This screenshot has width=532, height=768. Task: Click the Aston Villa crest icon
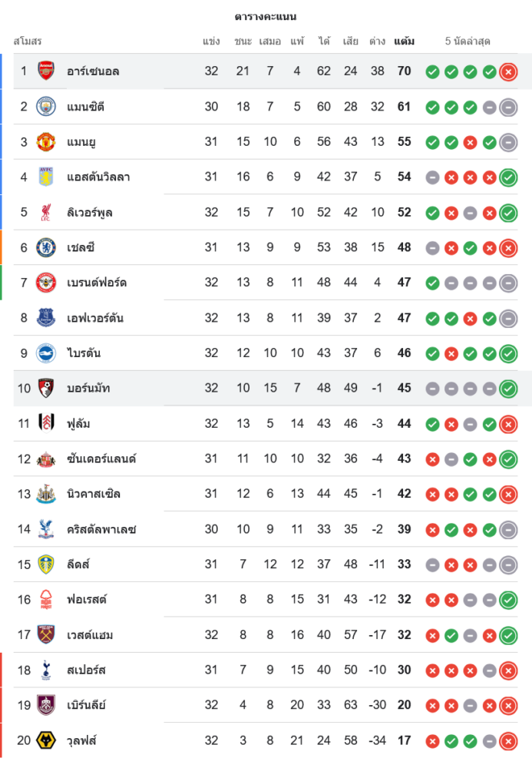(x=46, y=177)
